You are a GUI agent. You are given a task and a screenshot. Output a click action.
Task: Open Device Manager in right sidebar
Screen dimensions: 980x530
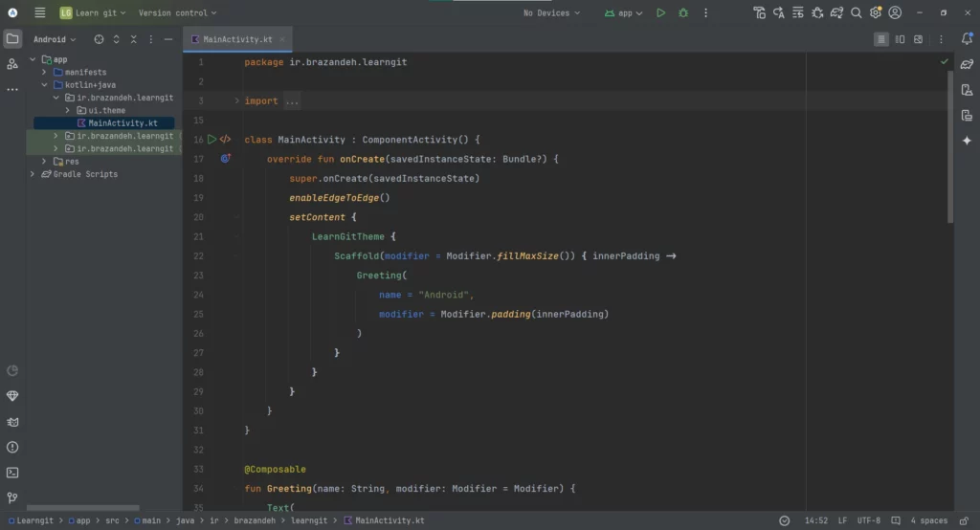point(967,90)
